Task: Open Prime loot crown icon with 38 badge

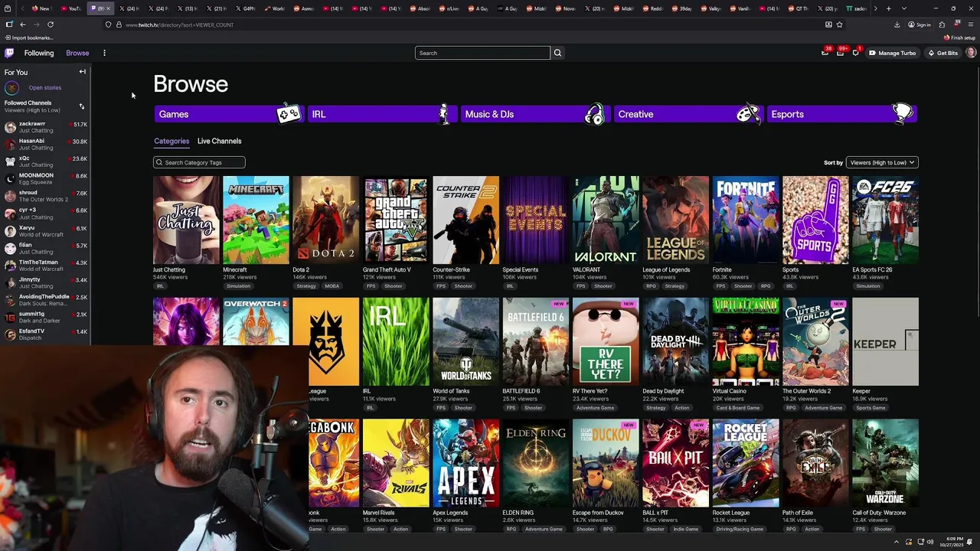Action: pyautogui.click(x=825, y=53)
